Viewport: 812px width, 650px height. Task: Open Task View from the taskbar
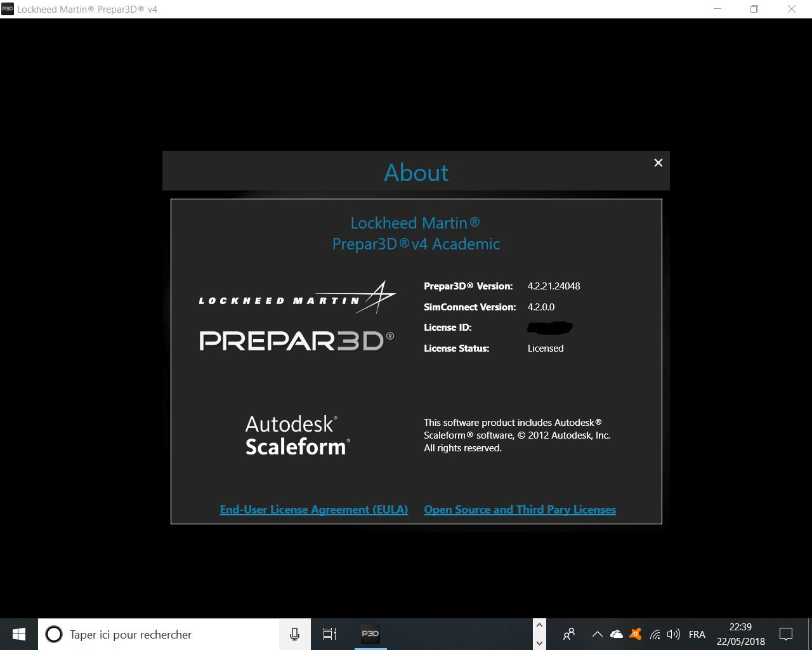[x=330, y=634]
